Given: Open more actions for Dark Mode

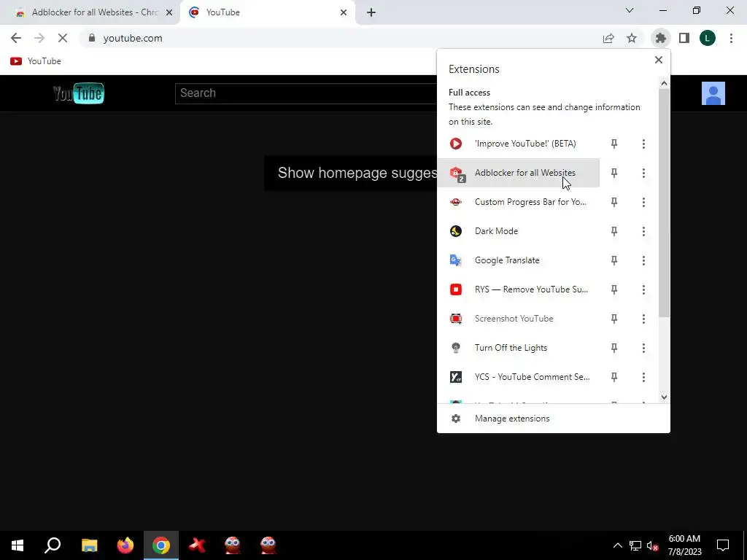Looking at the screenshot, I should click(x=643, y=231).
